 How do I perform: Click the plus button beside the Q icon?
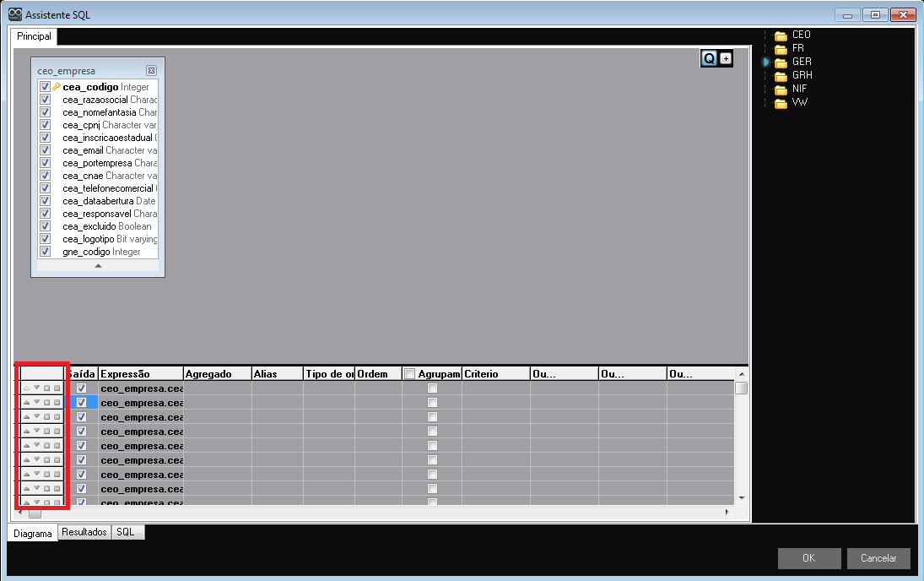point(725,58)
